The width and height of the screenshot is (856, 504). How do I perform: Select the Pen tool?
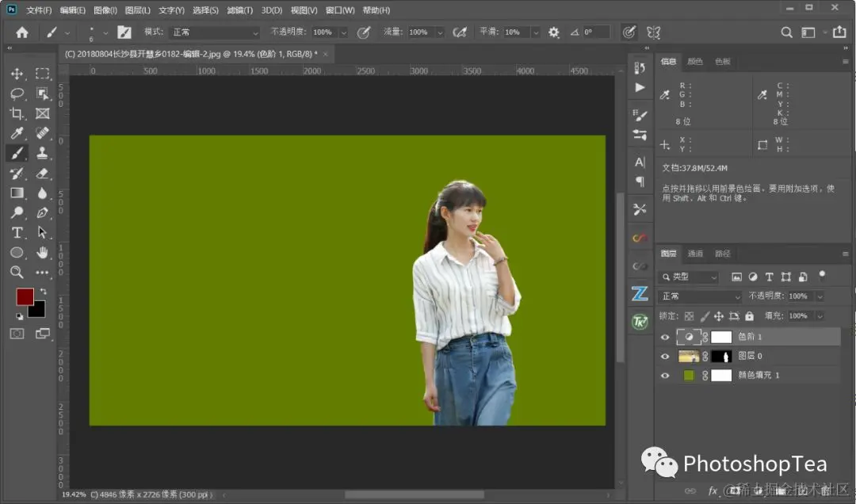coord(42,212)
